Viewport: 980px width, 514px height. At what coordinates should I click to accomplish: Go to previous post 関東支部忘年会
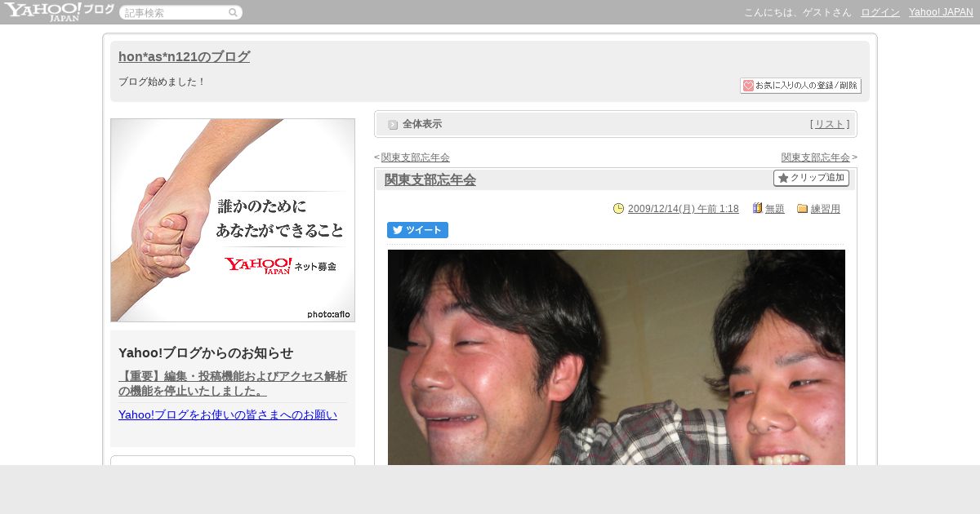[416, 157]
